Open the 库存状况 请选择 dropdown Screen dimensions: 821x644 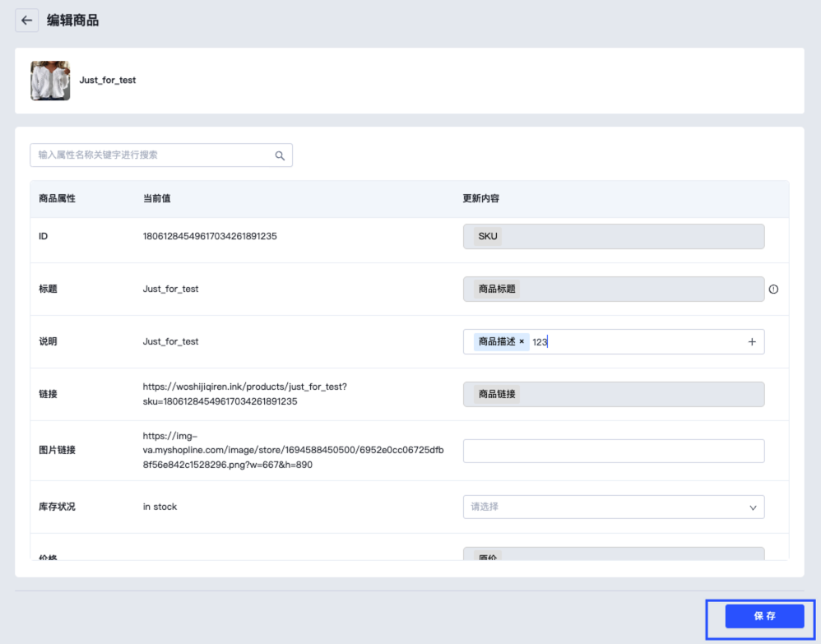pos(612,507)
